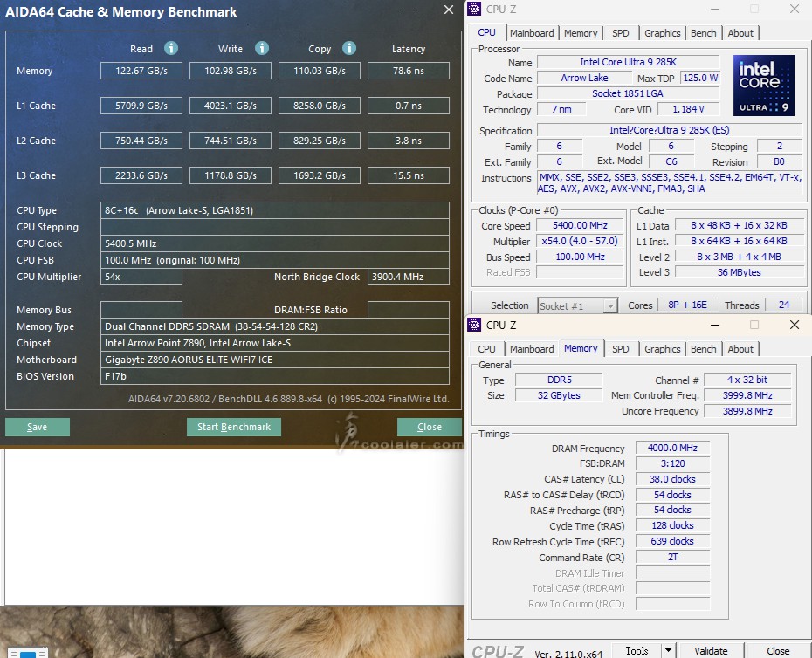Click L3 Cache latency 15.5 ns

click(x=409, y=175)
